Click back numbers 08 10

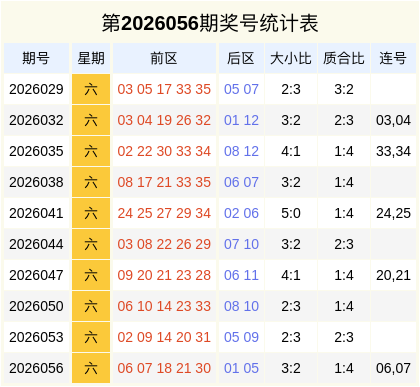tap(241, 306)
